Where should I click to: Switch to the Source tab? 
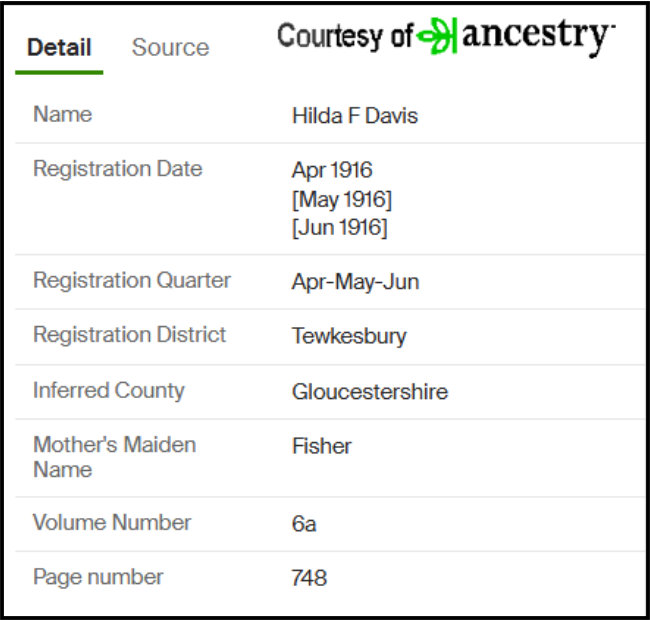[x=170, y=47]
